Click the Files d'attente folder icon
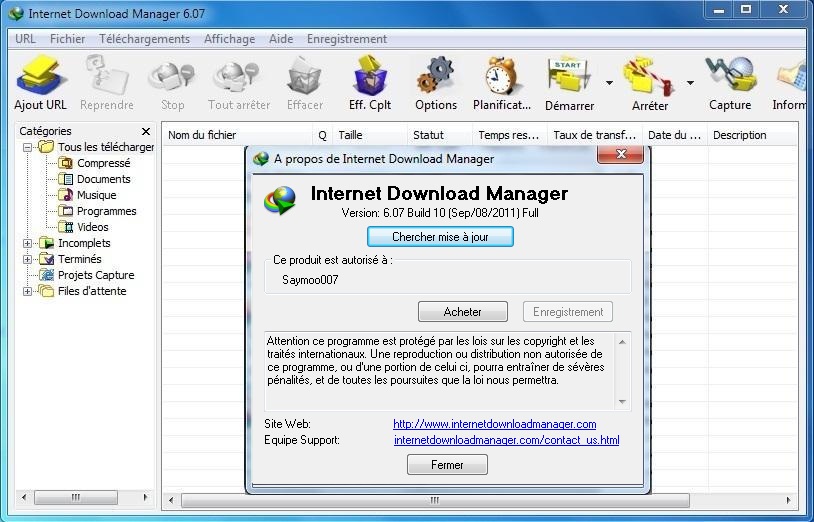This screenshot has width=814, height=522. (x=47, y=291)
